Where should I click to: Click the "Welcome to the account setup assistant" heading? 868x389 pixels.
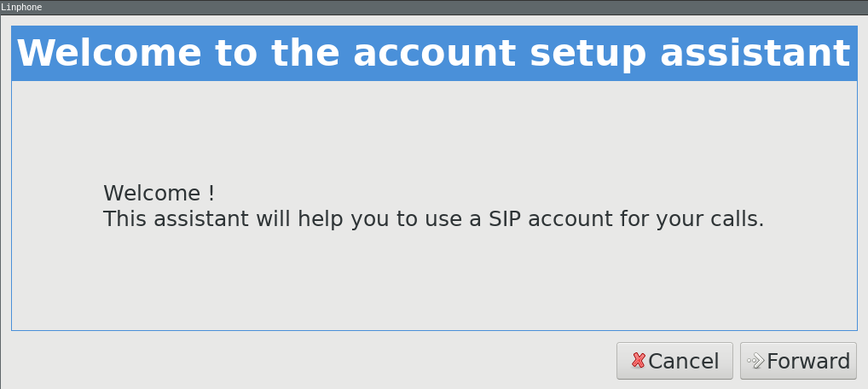click(433, 53)
